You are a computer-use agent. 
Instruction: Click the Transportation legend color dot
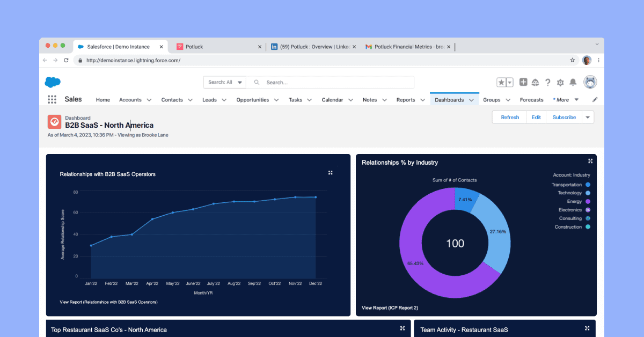[588, 185]
